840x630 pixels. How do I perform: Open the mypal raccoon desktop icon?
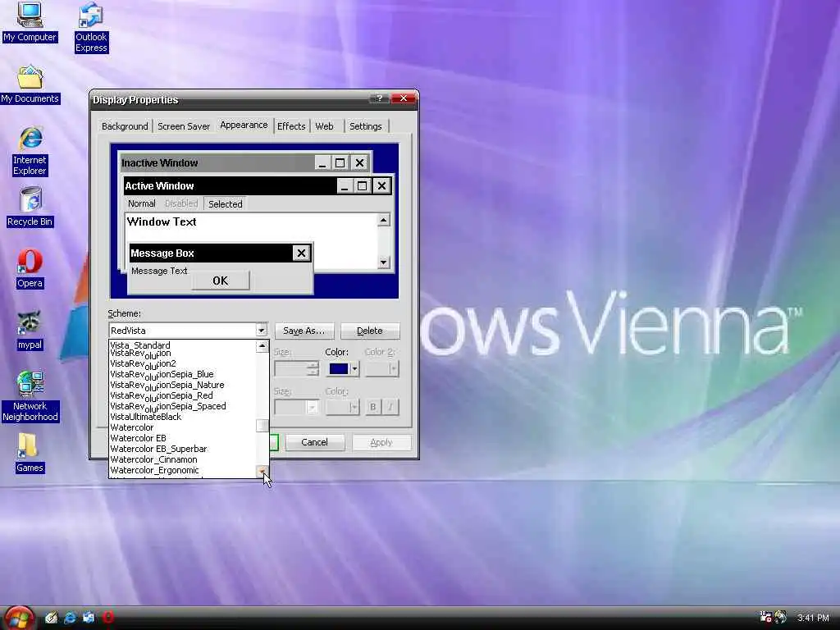[30, 331]
